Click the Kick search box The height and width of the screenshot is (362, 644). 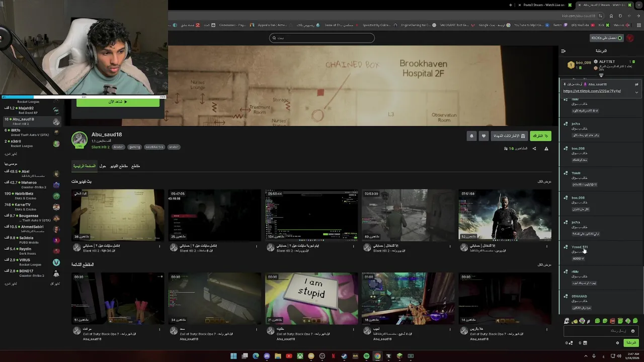coord(322,38)
